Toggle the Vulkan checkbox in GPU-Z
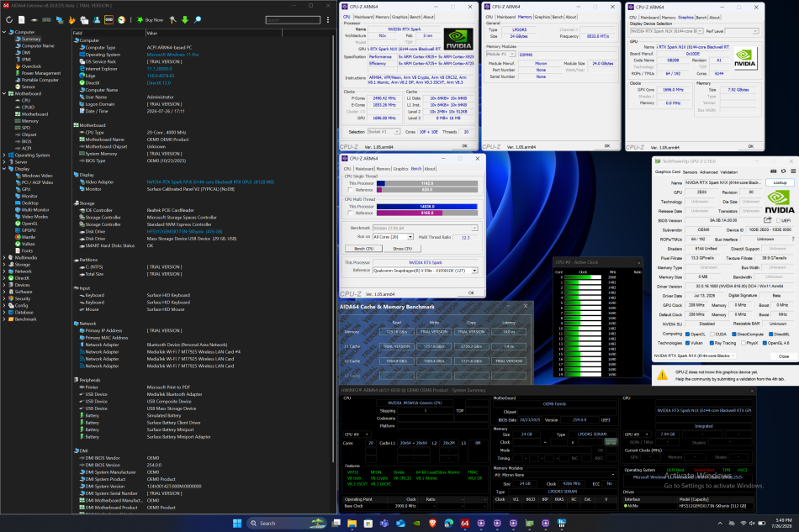The height and width of the screenshot is (532, 799). pos(687,343)
